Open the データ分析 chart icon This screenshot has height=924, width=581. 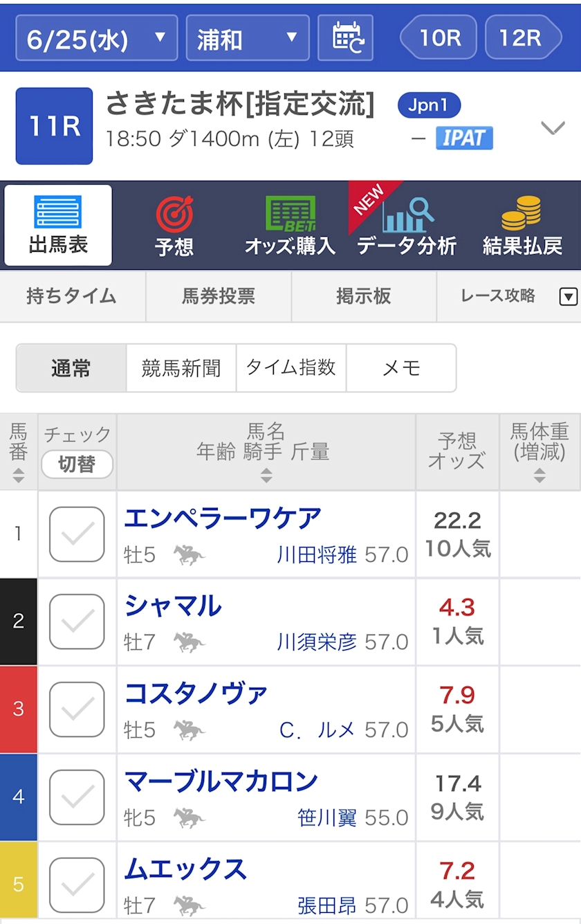[407, 215]
